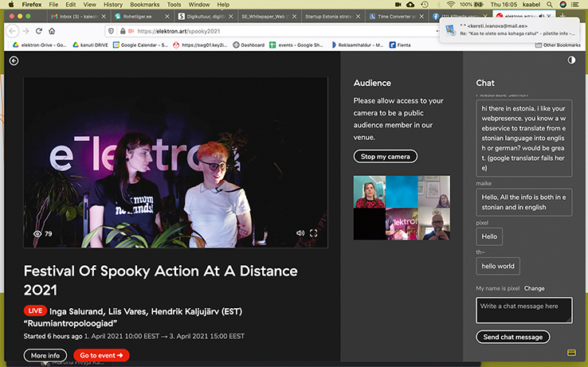Viewport: 588px width, 367px height.
Task: Open kanuti DRIVE bookmark
Action: (90, 45)
